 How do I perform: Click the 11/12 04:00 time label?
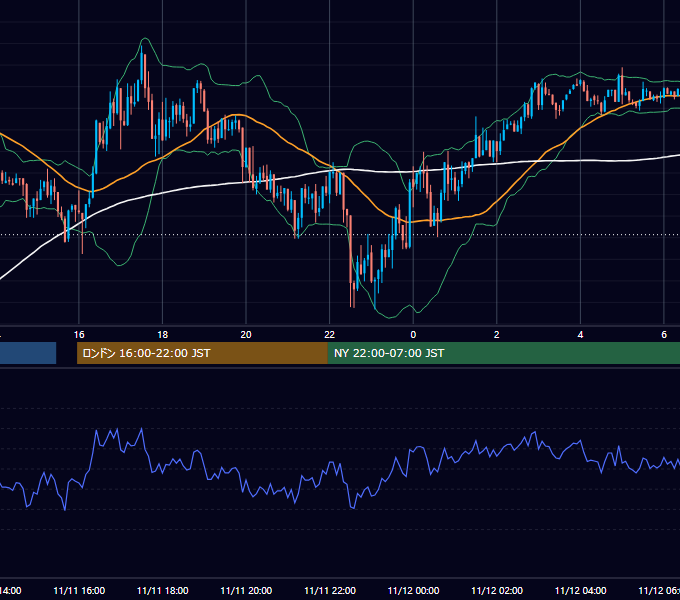click(580, 590)
